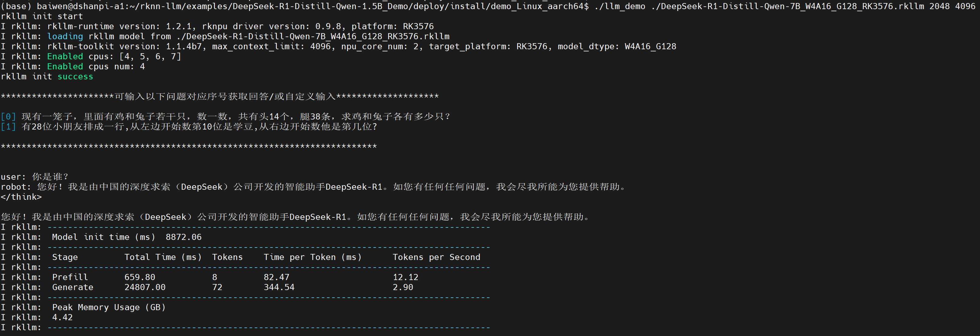Click the "Total Time (ms)" column header
This screenshot has width=980, height=336.
pos(163,257)
